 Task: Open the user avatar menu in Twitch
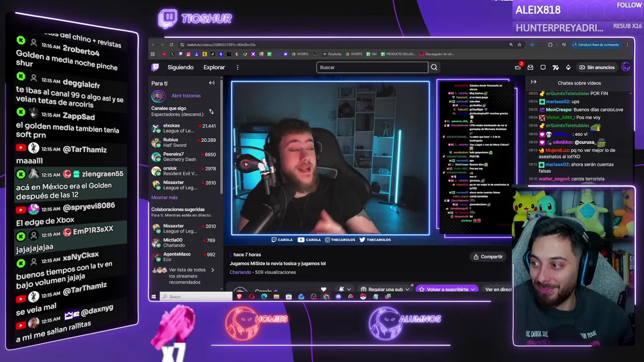[625, 67]
